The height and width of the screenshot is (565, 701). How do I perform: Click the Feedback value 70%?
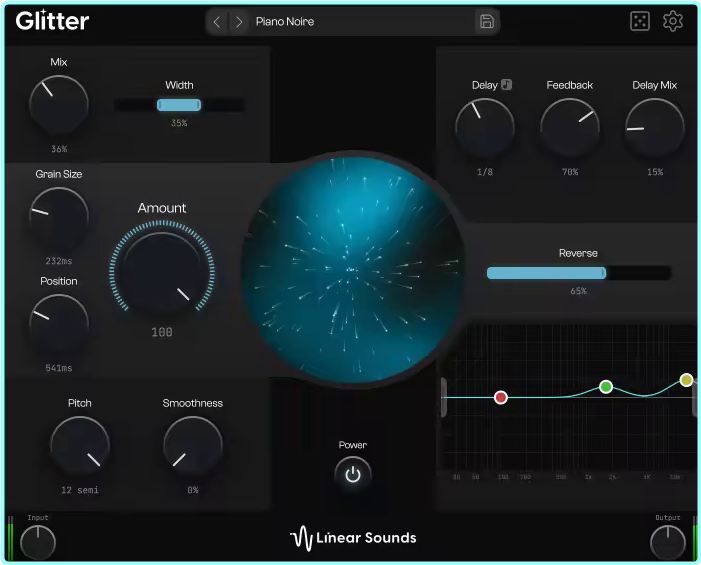click(570, 172)
